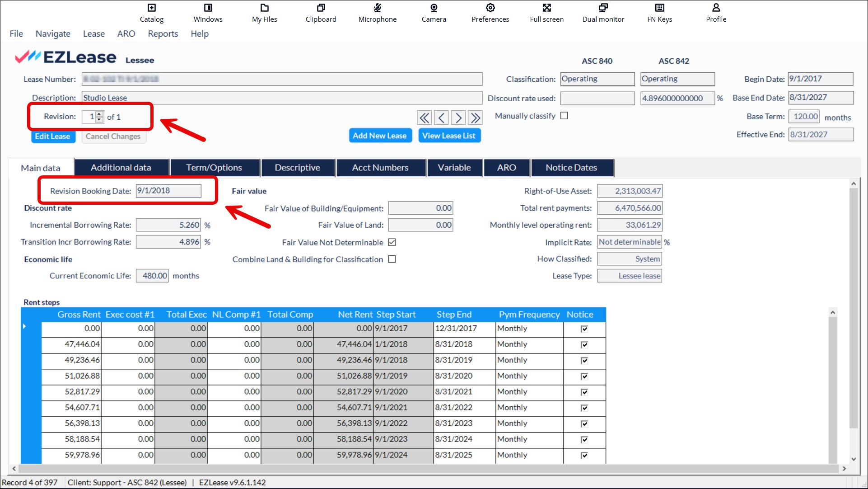
Task: Open the Reports menu
Action: coord(163,33)
